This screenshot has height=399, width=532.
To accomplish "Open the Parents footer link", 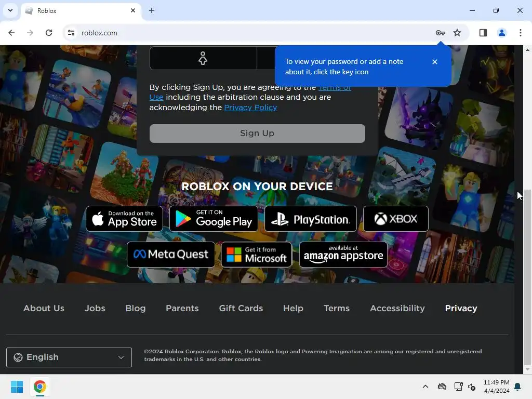I will pos(182,308).
